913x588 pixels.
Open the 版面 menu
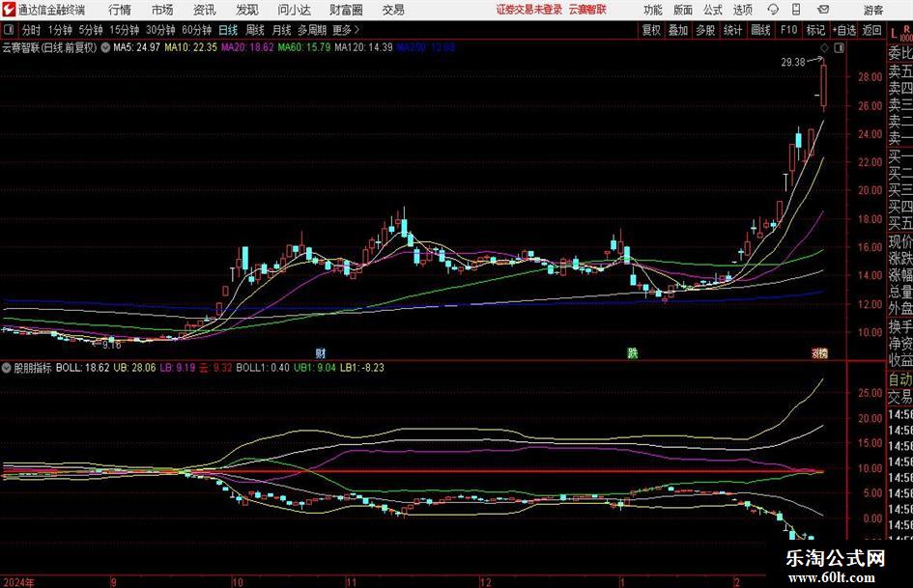682,10
